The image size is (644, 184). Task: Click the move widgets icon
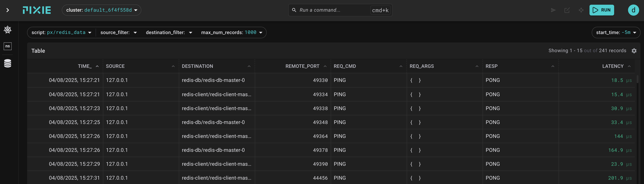pos(581,10)
